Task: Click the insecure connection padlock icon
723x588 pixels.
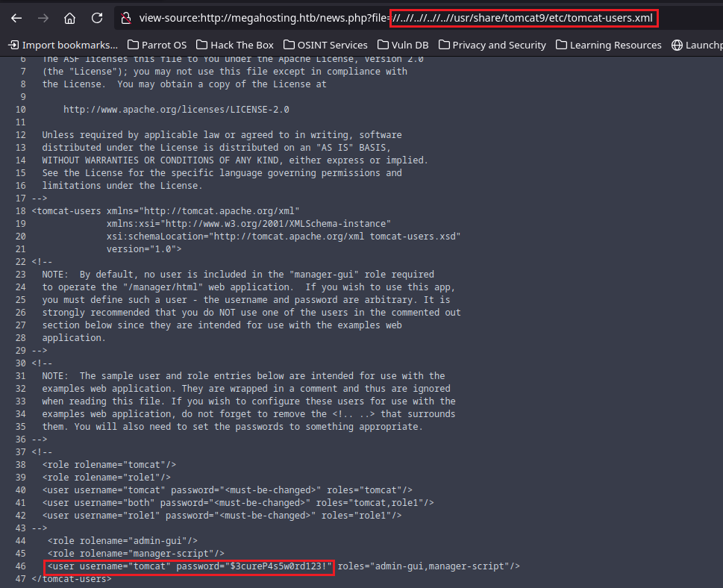Action: point(126,18)
